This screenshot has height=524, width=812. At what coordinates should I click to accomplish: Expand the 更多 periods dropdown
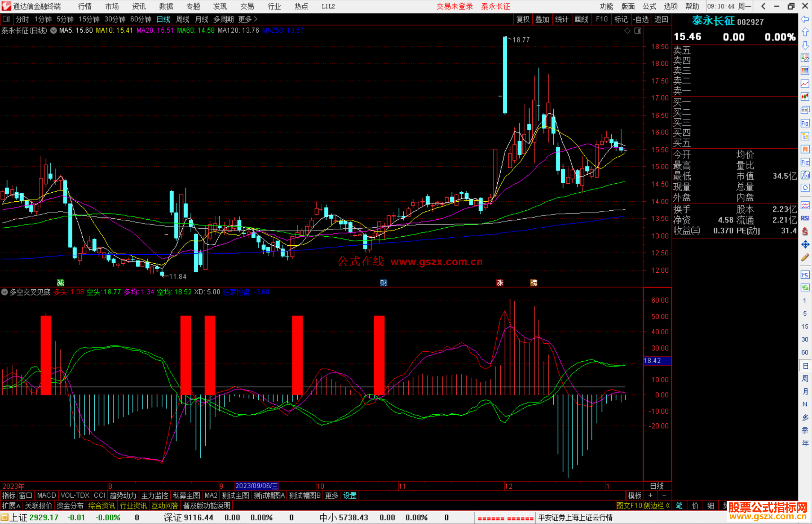[x=248, y=19]
